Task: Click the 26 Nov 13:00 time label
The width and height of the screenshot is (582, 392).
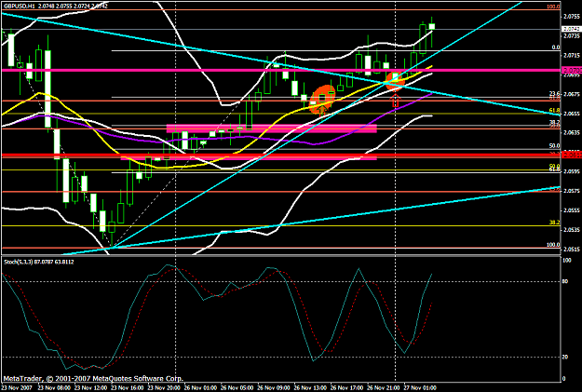Action: [x=310, y=388]
